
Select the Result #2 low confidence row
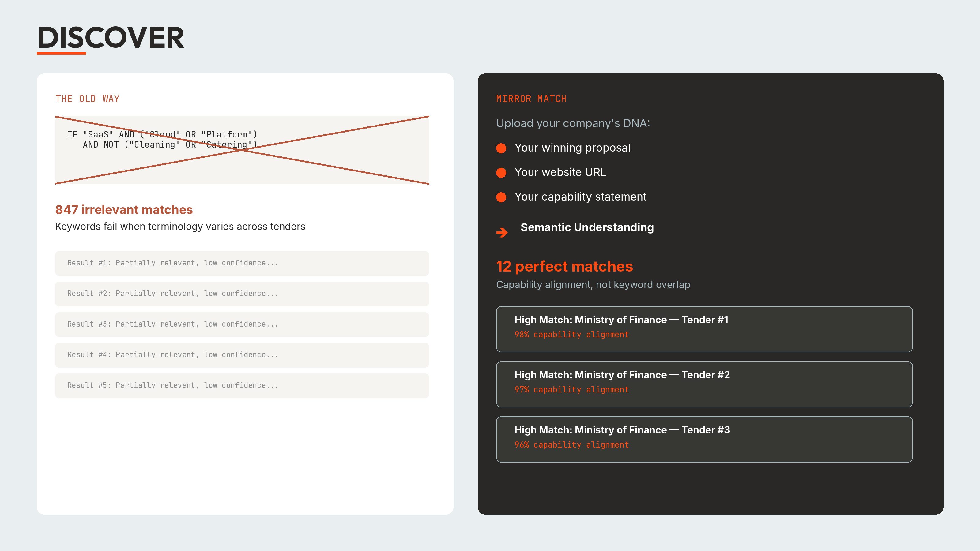tap(242, 294)
